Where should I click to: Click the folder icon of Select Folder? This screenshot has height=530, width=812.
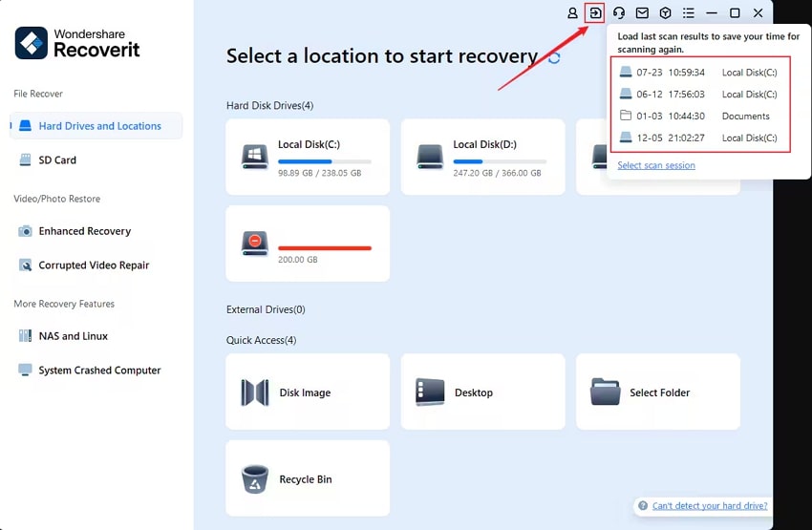point(605,392)
